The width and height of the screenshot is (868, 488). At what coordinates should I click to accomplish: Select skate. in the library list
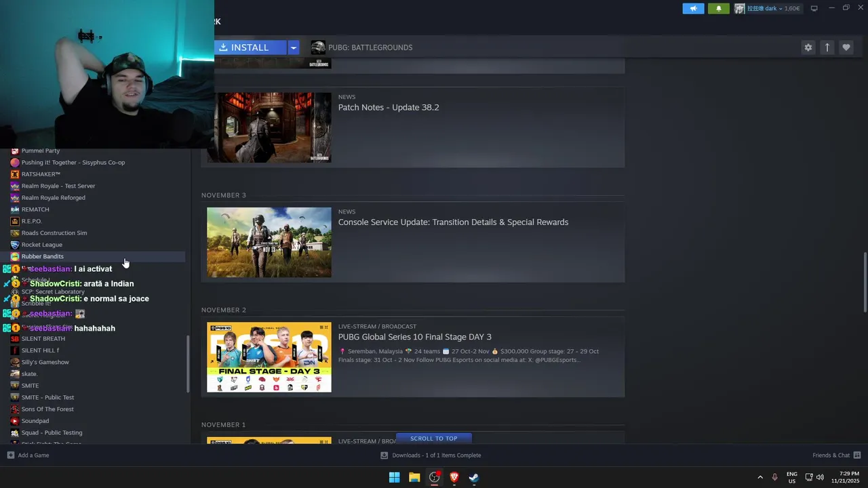coord(29,374)
